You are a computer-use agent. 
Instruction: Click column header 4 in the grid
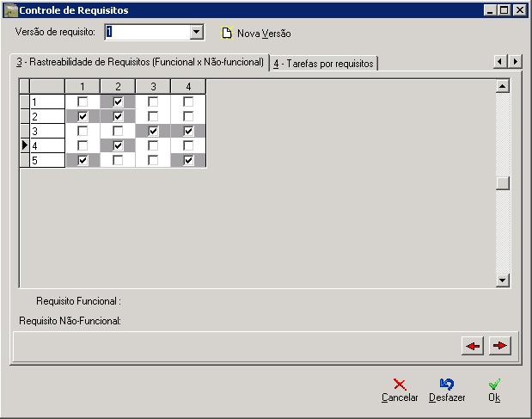coord(188,87)
